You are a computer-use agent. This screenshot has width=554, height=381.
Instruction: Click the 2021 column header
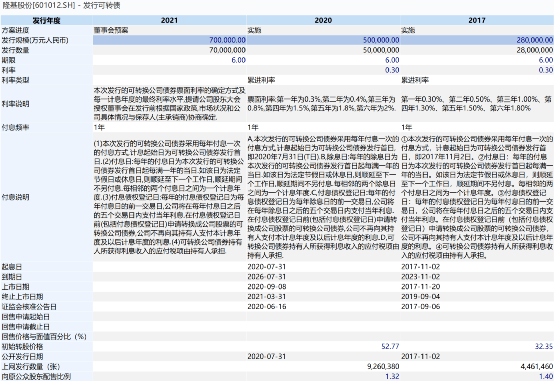pyautogui.click(x=170, y=20)
